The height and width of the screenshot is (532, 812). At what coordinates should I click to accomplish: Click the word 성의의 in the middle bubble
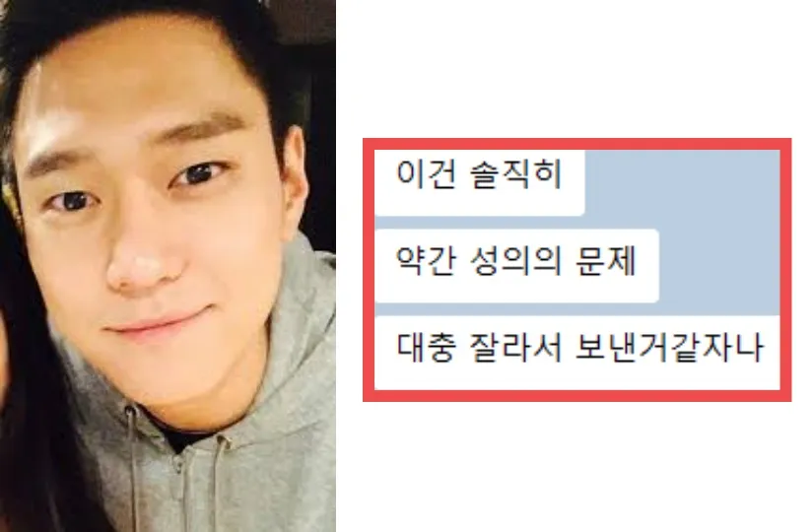515,261
